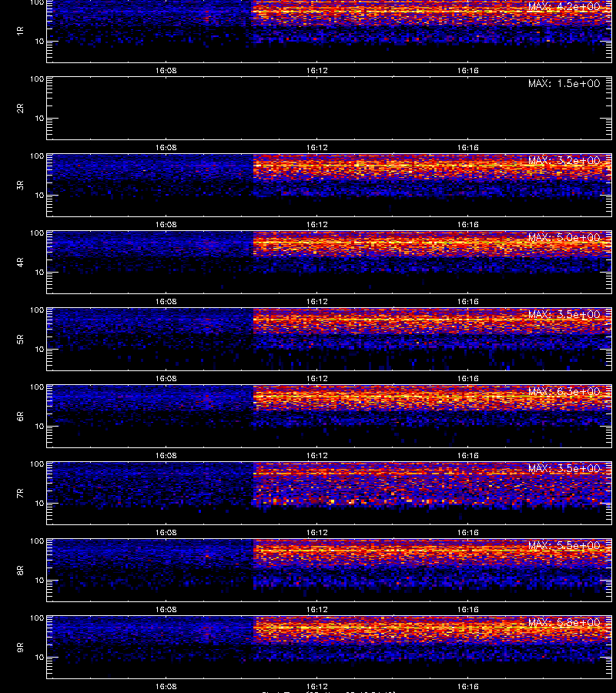Click 16:16 time label below 1R panel

pos(468,71)
